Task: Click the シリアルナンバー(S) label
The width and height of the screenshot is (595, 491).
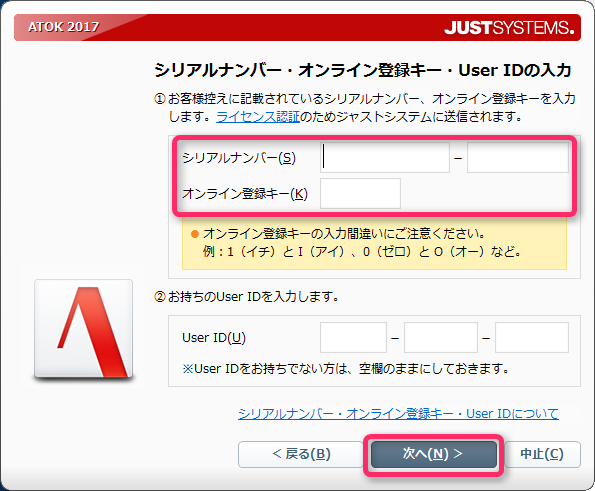Action: [x=239, y=157]
